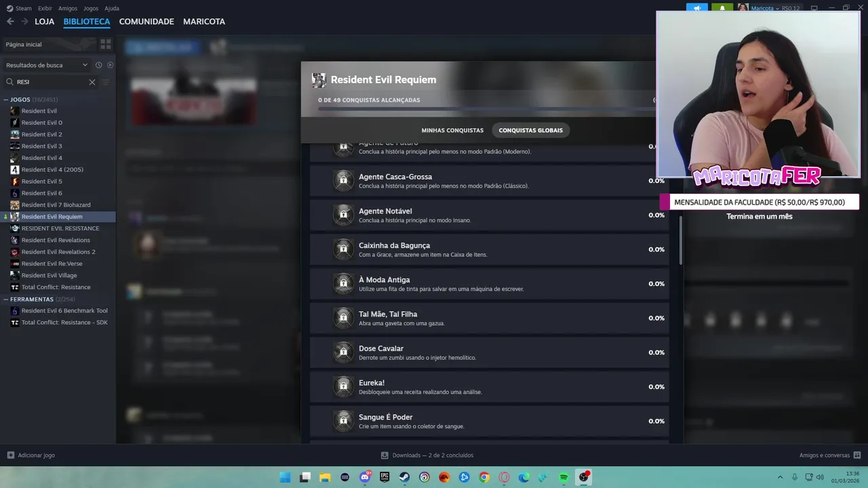Show hidden system tray icons chevron
868x488 pixels.
tap(780, 477)
